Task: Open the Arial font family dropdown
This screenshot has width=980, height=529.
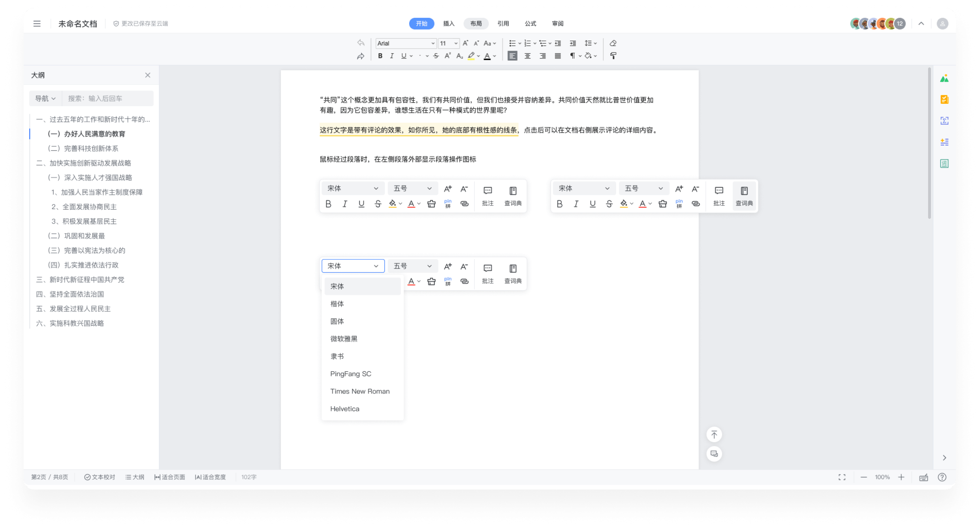Action: point(406,43)
